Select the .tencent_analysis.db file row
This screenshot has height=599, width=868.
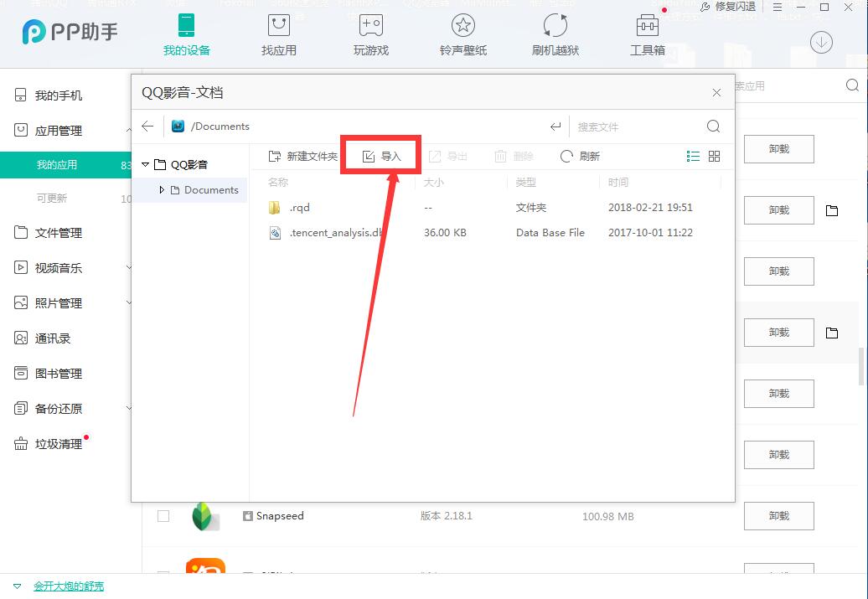click(x=492, y=233)
